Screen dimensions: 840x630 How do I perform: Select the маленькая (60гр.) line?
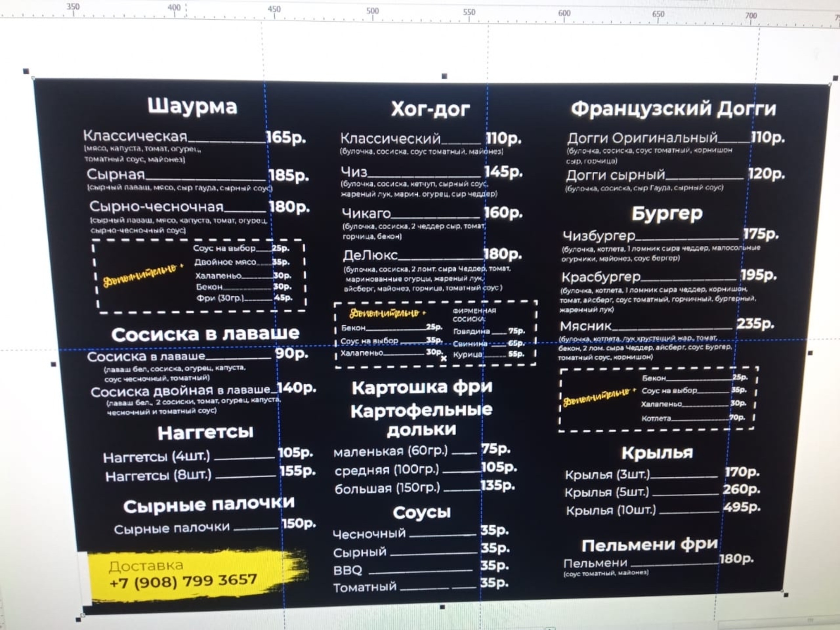click(x=422, y=450)
